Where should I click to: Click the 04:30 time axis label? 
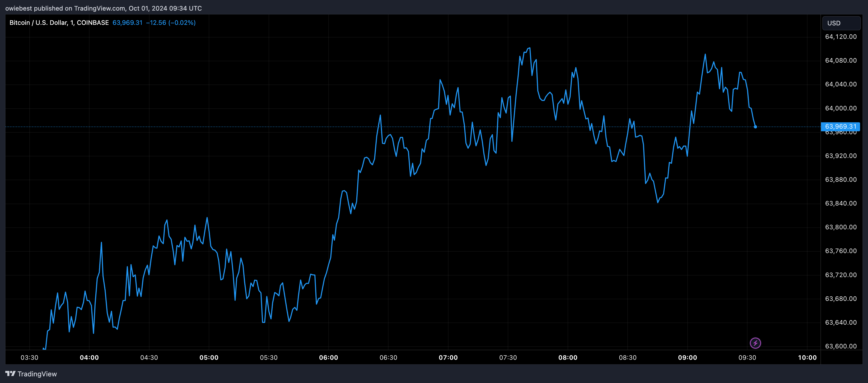coord(149,358)
